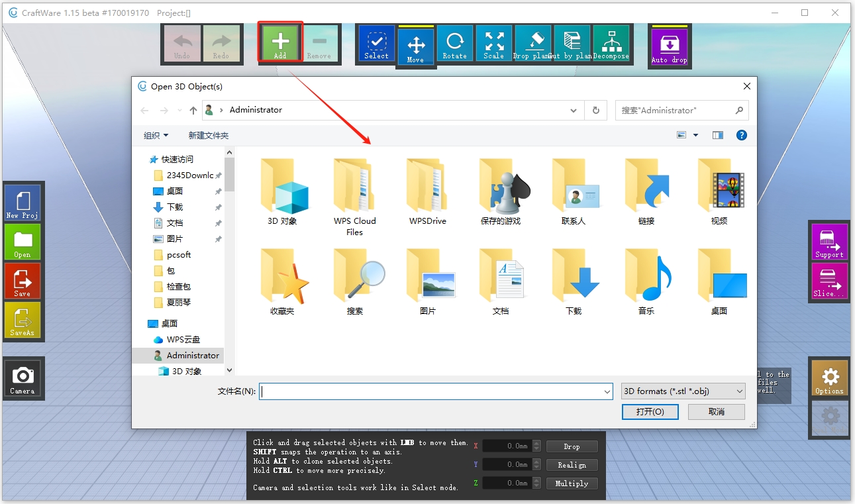The height and width of the screenshot is (504, 855).
Task: Click the purple Support icon
Action: [830, 242]
